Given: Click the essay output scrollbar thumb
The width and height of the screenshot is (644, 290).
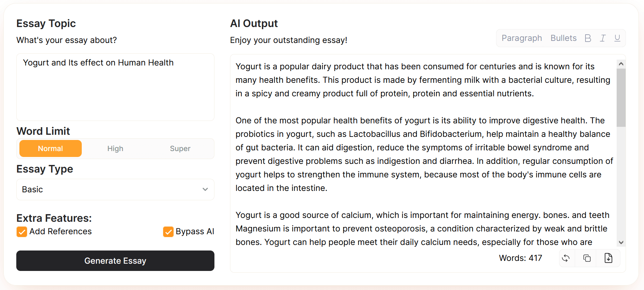Looking at the screenshot, I should click(x=621, y=98).
